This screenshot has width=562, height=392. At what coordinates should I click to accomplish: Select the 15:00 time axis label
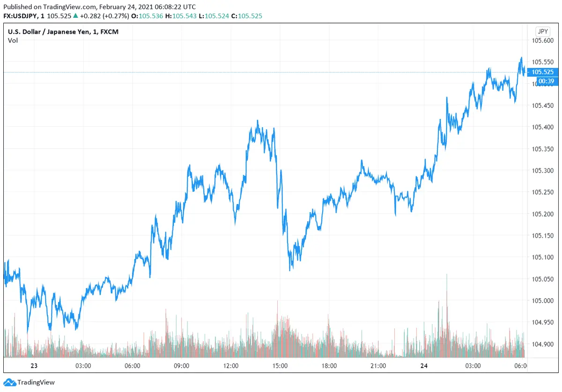[x=280, y=365]
